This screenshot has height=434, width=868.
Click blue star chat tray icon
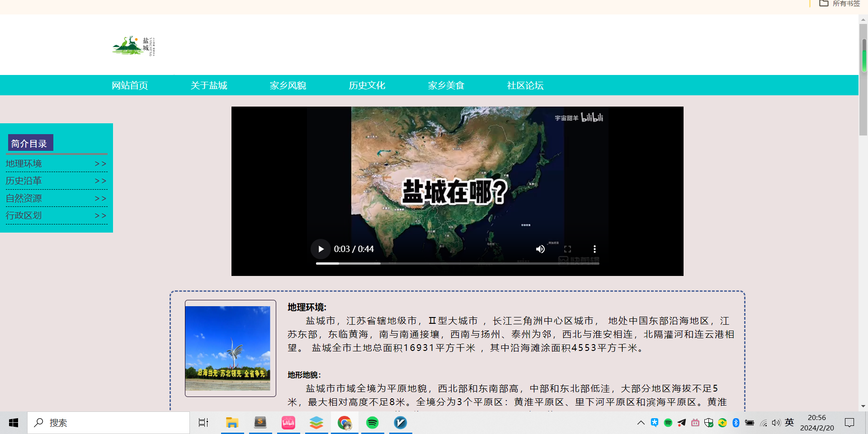[655, 423]
